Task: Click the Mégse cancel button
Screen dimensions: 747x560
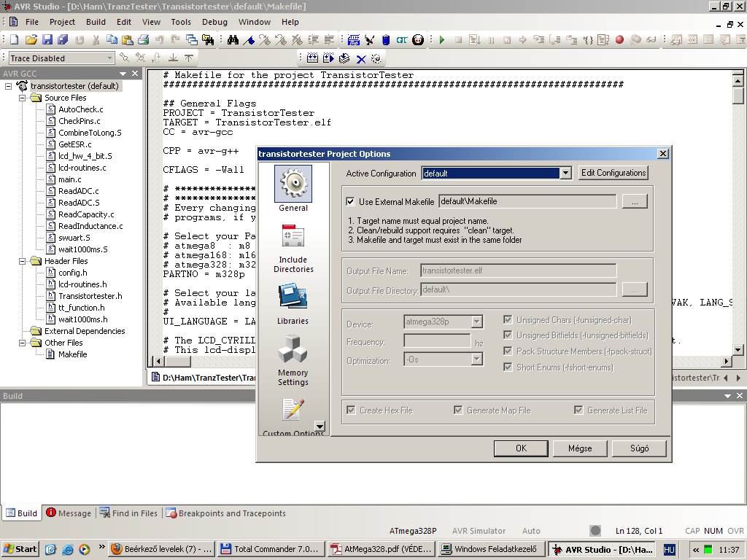Action: click(580, 448)
